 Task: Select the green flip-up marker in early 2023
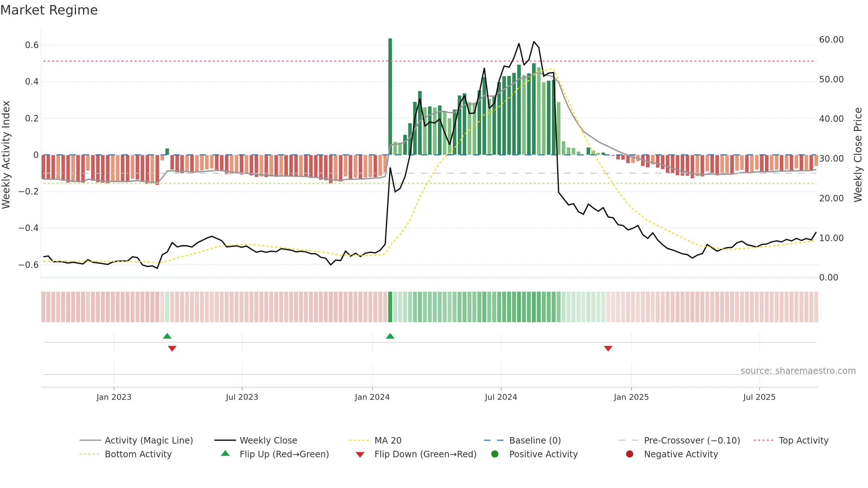[x=167, y=336]
